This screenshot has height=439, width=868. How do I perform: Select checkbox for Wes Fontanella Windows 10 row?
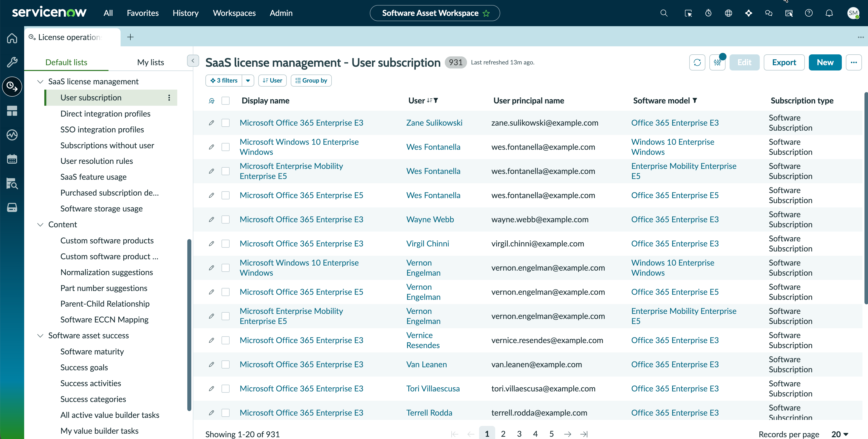click(225, 147)
